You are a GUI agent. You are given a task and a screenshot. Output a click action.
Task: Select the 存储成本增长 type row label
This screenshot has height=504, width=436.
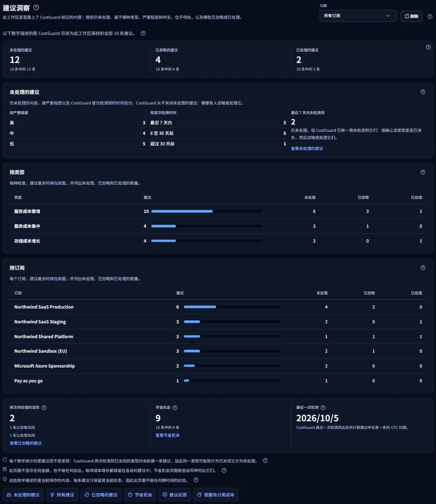pos(27,241)
